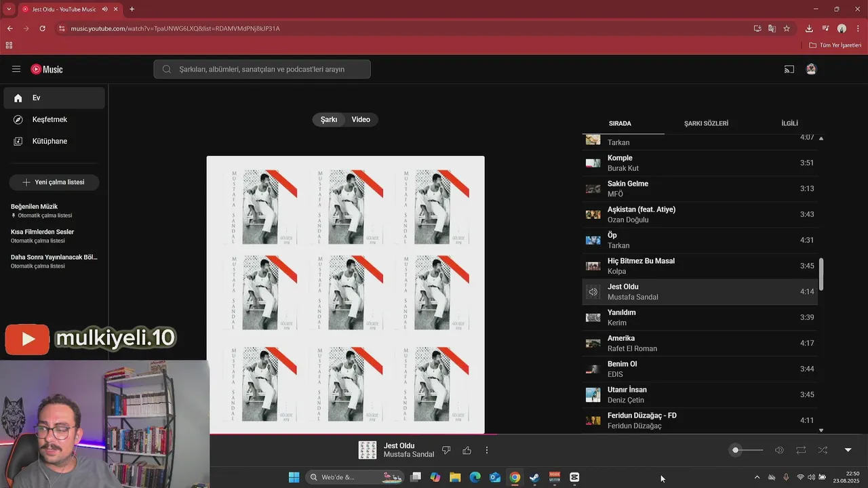868x488 pixels.
Task: Show hidden system tray icons
Action: tap(757, 477)
